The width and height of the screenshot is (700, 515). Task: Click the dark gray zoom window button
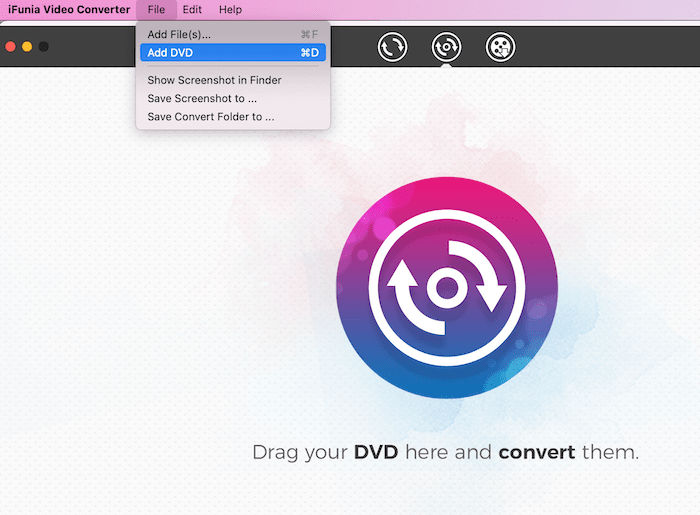coord(43,46)
